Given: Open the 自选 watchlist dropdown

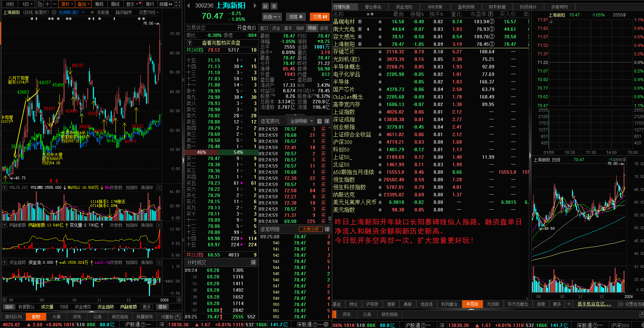Looking at the screenshot, I should 272,16.
